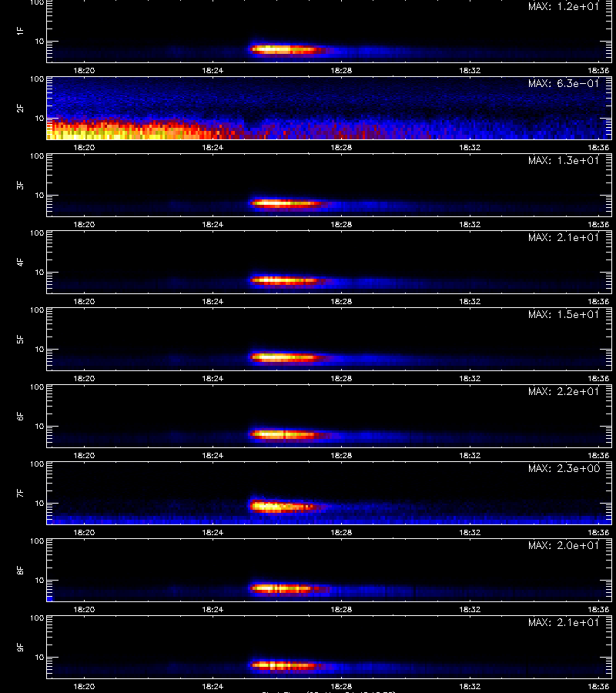Image resolution: width=616 pixels, height=693 pixels.
Task: Click the 10 y-axis tick of panel 2F
Action: 39,118
